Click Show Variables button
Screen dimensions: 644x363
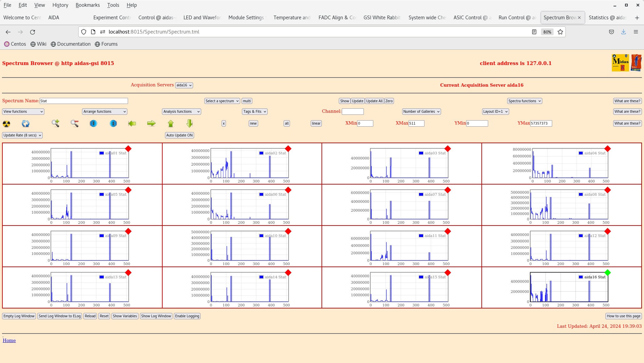(125, 316)
